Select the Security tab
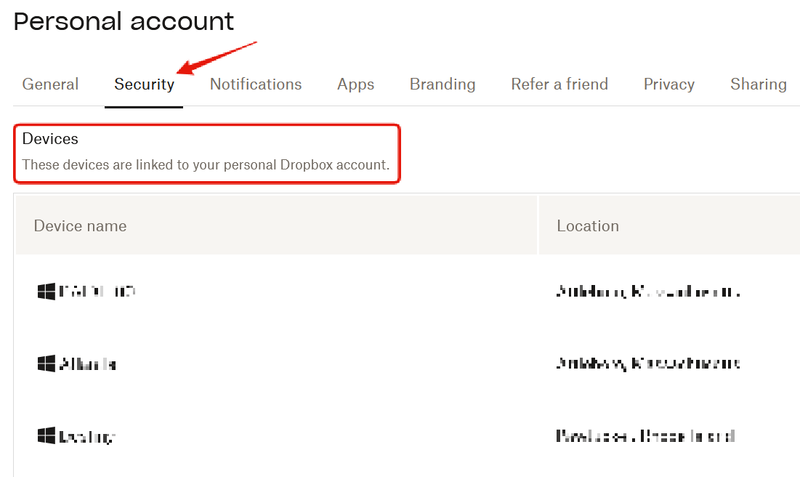Viewport: 800px width, 477px height. (144, 84)
